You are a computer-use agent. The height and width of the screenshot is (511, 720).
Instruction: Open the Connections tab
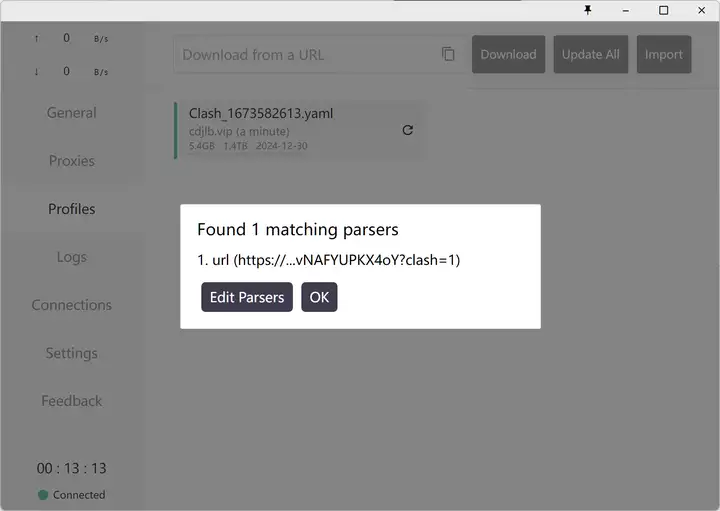click(x=72, y=305)
